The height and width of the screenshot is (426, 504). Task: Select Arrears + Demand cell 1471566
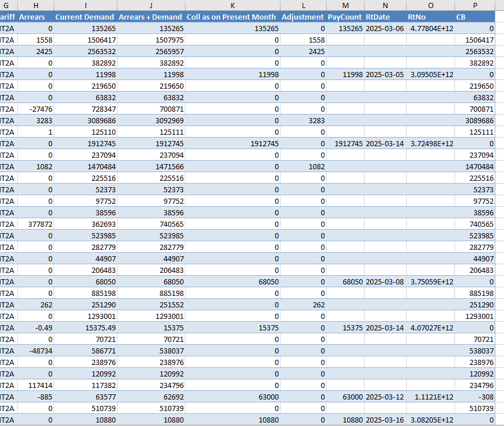(x=151, y=167)
